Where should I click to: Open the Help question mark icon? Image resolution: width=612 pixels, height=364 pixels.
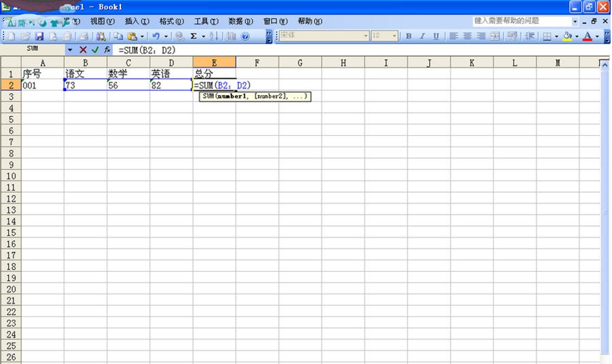(245, 36)
